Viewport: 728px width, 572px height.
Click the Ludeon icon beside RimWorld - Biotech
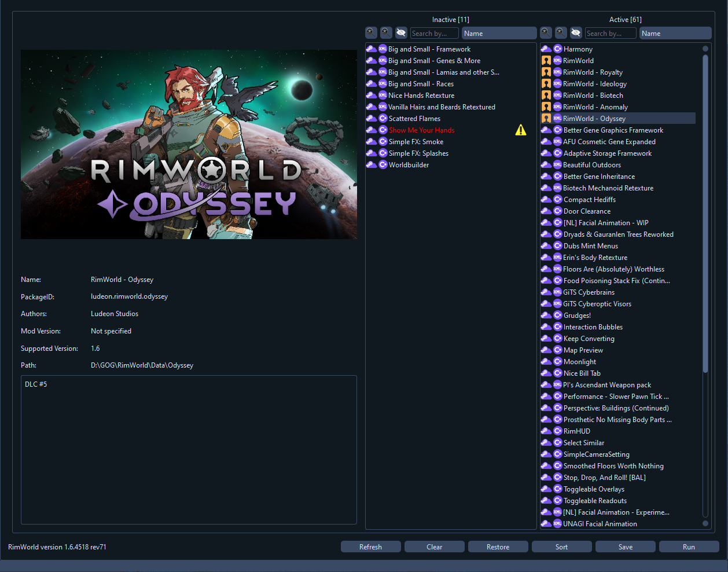pyautogui.click(x=546, y=96)
